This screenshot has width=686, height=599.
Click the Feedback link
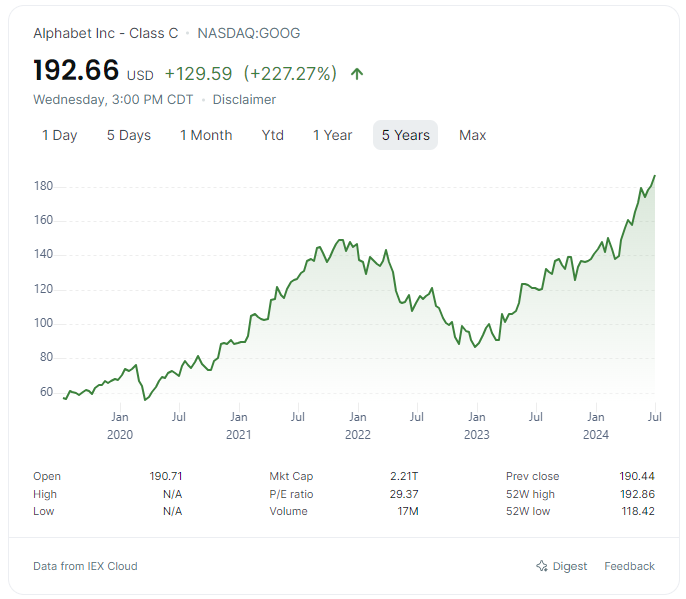[x=630, y=566]
